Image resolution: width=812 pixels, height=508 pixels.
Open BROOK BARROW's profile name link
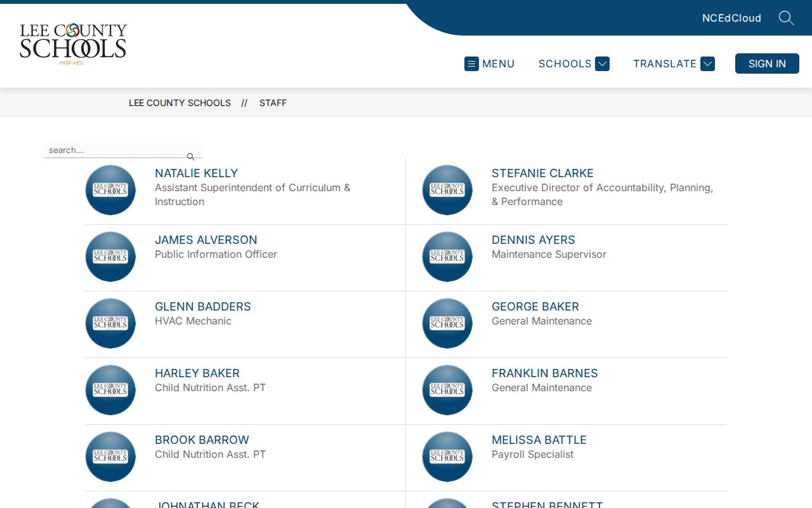202,440
